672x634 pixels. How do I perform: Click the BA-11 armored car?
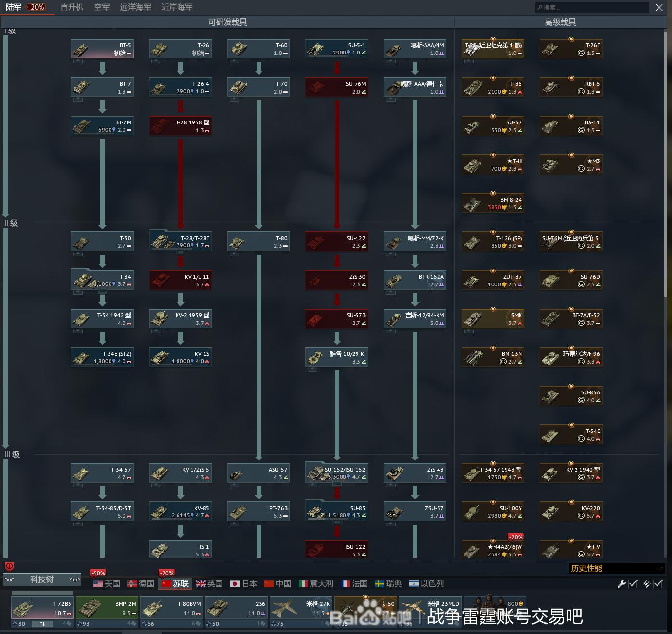click(x=571, y=126)
